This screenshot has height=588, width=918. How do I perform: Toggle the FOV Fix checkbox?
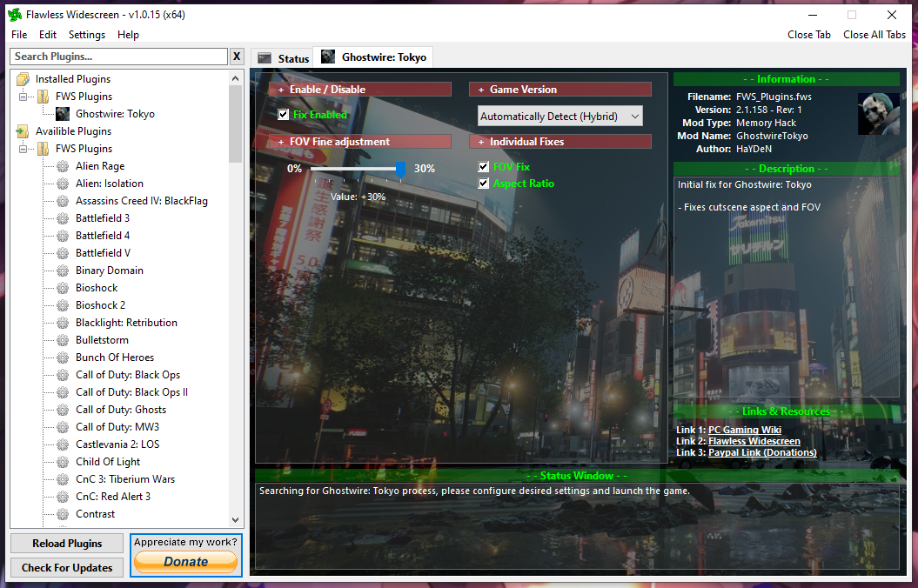(x=484, y=167)
